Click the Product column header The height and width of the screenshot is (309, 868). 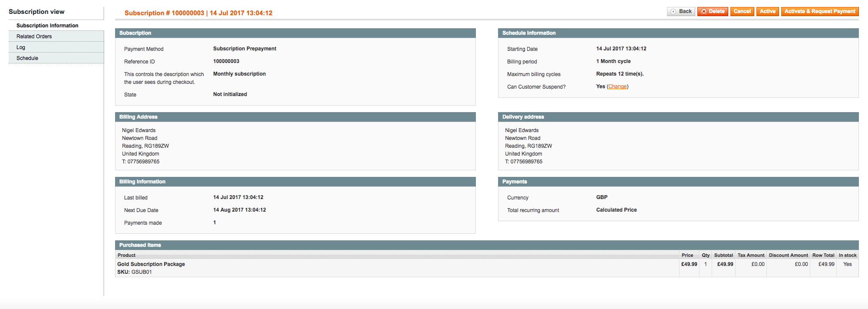click(126, 255)
